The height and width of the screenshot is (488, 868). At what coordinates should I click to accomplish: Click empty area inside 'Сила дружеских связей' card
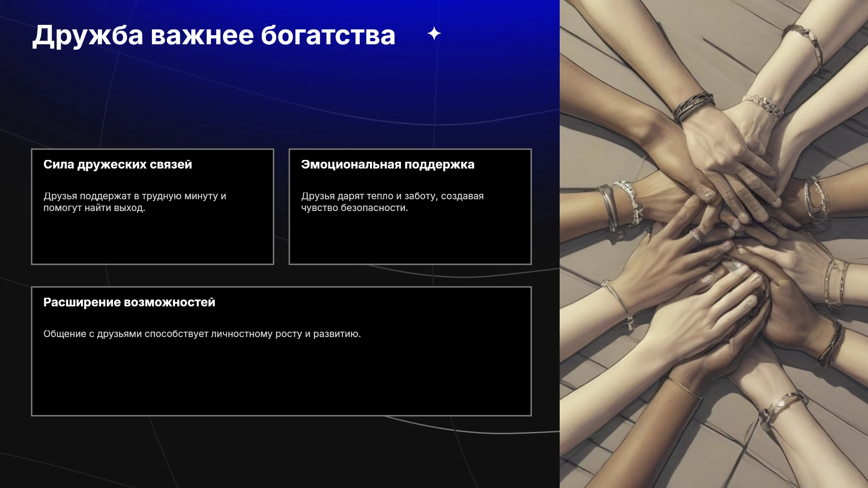coord(152,239)
